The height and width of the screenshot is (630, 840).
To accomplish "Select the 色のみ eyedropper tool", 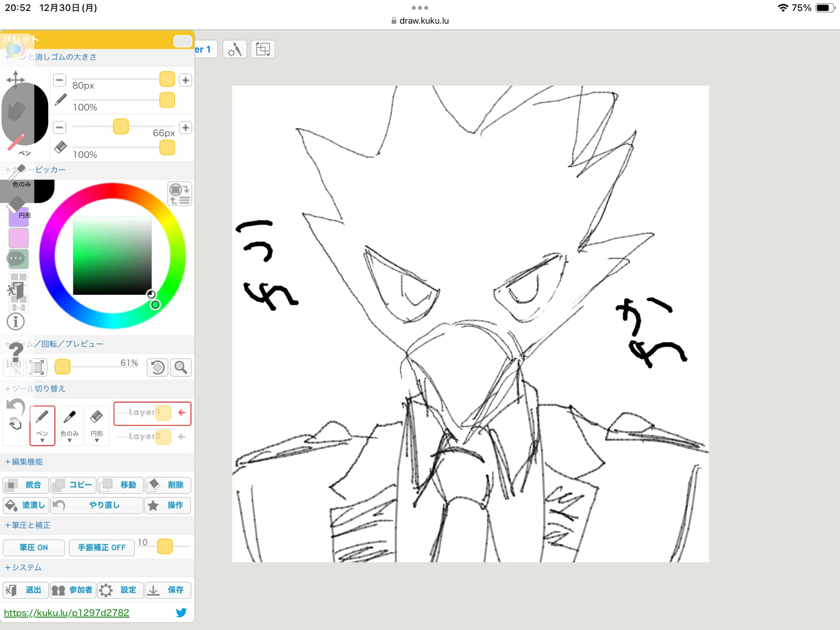I will [70, 425].
